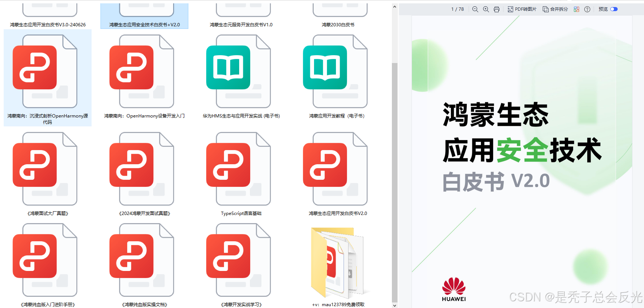
Task: Print the previewed PDF document
Action: point(496,9)
